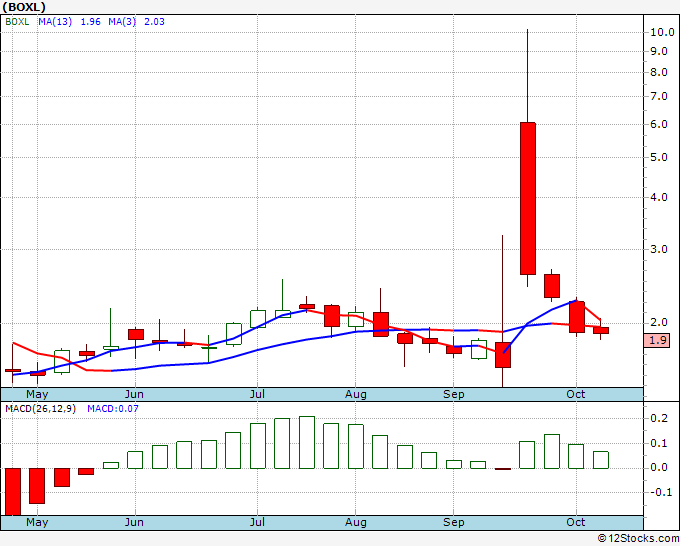Click the green BOXL legend label
Image resolution: width=680 pixels, height=546 pixels.
pyautogui.click(x=17, y=22)
